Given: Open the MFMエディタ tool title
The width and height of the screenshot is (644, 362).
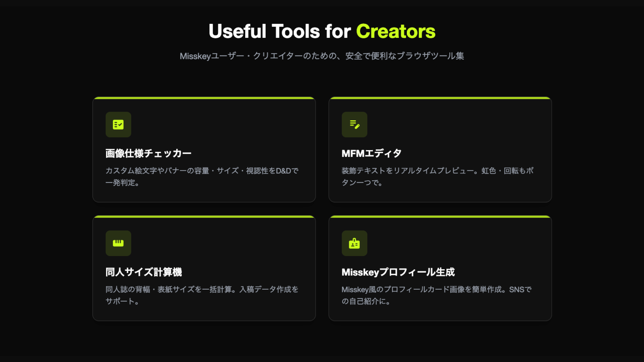Looking at the screenshot, I should (x=371, y=153).
